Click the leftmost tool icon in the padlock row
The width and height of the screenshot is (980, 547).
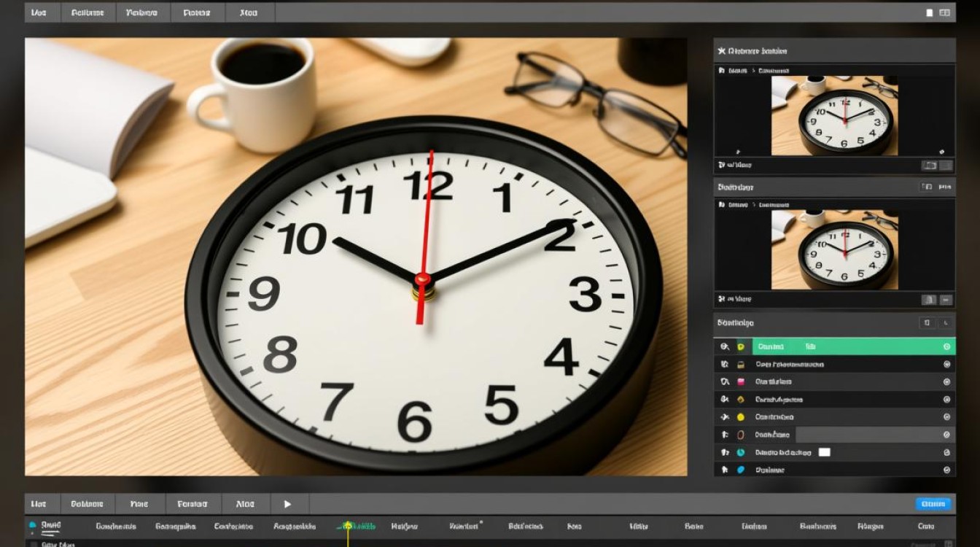724,365
